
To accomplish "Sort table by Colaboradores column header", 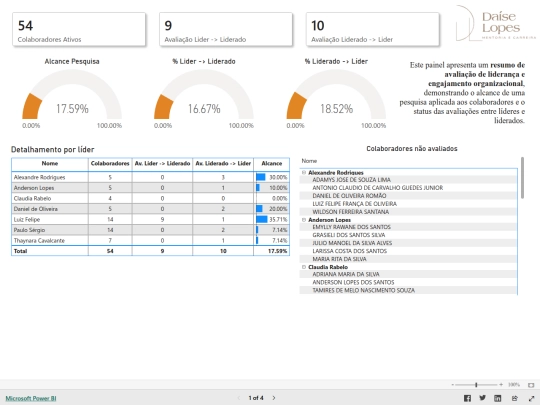I will pyautogui.click(x=110, y=164).
